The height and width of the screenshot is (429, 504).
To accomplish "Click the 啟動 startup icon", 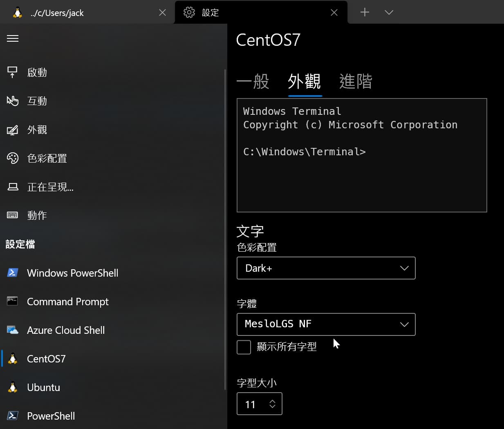I will [x=13, y=72].
